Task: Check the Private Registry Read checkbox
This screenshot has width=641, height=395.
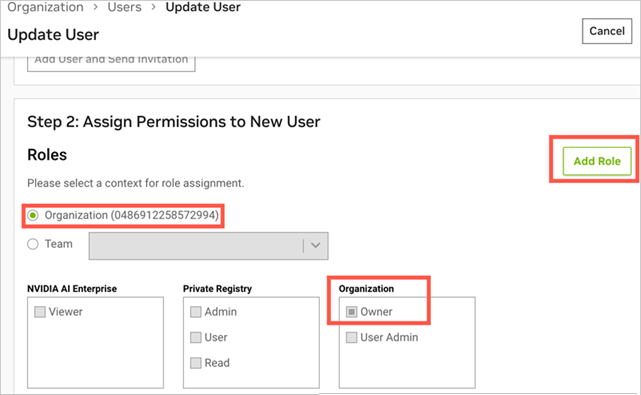Action: (x=196, y=363)
